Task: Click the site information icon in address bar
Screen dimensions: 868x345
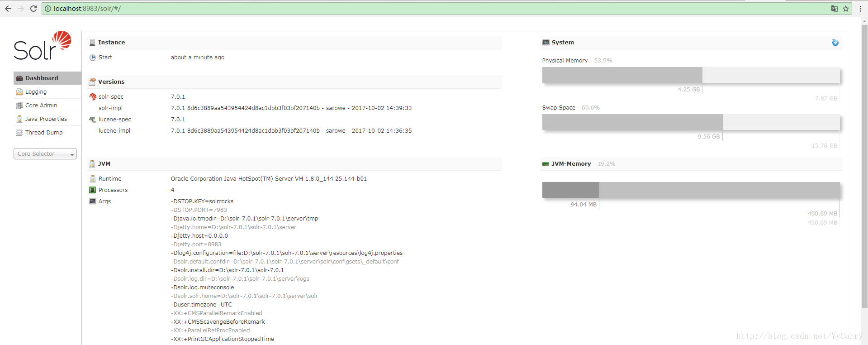Action: 48,9
